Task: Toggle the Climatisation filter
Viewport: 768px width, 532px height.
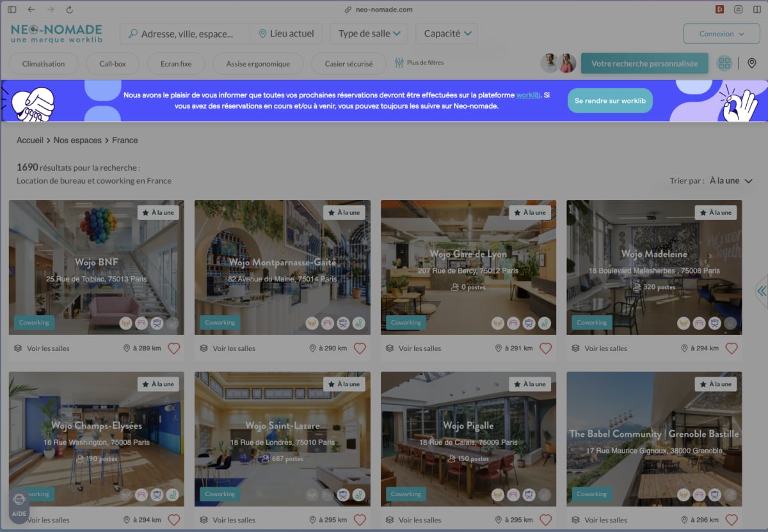Action: coord(44,64)
